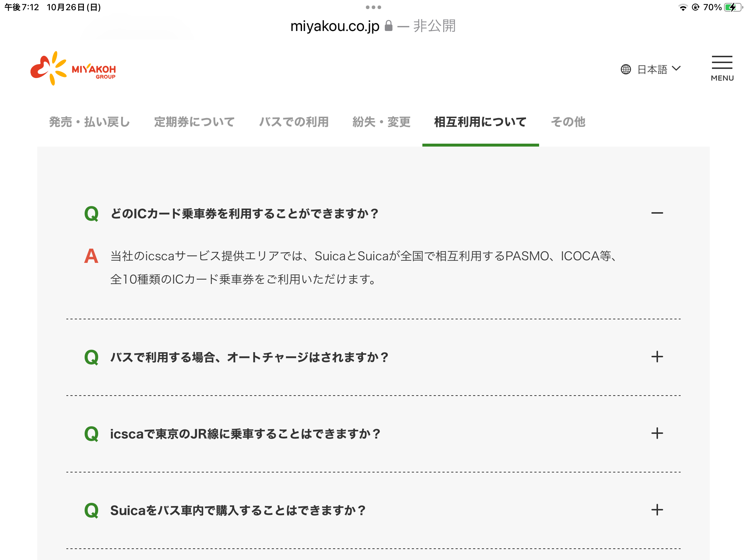
Task: Click answer line 全10種類のICカード乗車券をご利用いただけます
Action: click(x=243, y=279)
